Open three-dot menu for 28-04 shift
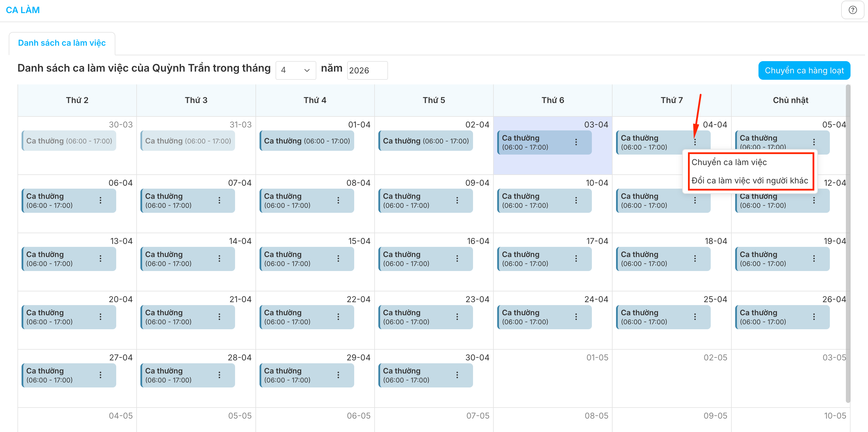The image size is (868, 432). [x=219, y=375]
